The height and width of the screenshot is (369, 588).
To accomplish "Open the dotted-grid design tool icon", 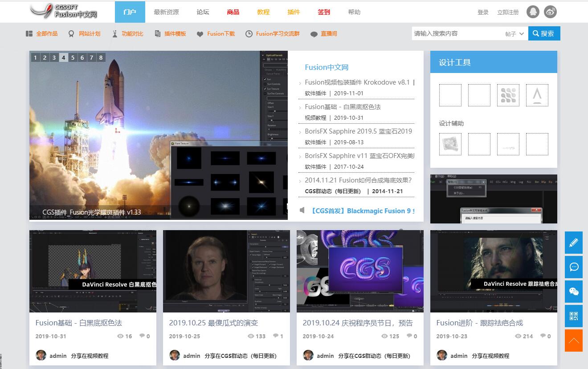I will tap(508, 95).
